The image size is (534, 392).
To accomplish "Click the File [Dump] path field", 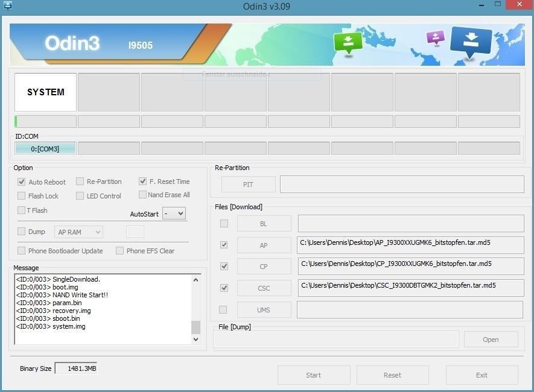I will pyautogui.click(x=336, y=340).
